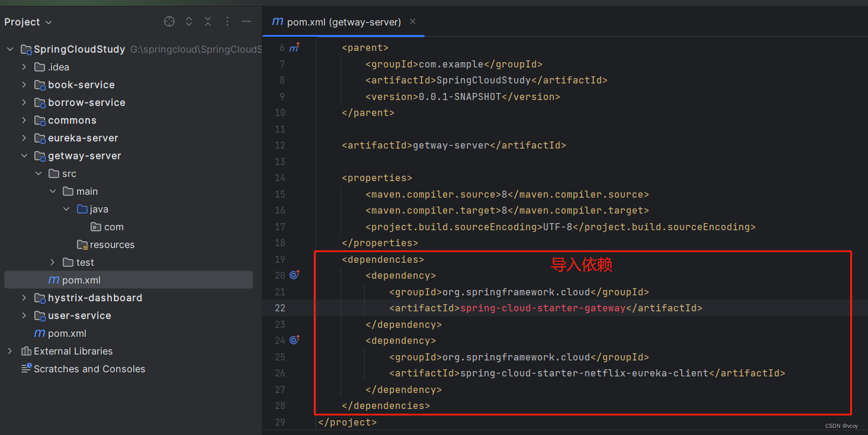
Task: Open the Project panel options menu (three dots)
Action: (x=227, y=22)
